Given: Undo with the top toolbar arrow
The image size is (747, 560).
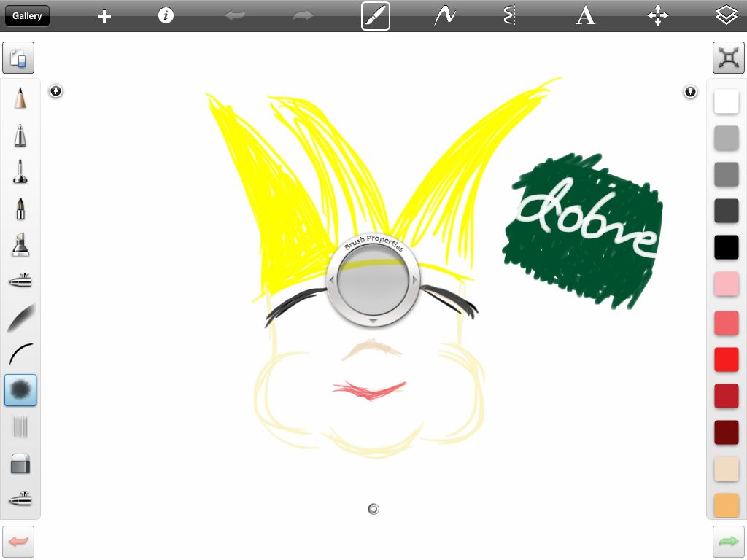Looking at the screenshot, I should coord(236,16).
